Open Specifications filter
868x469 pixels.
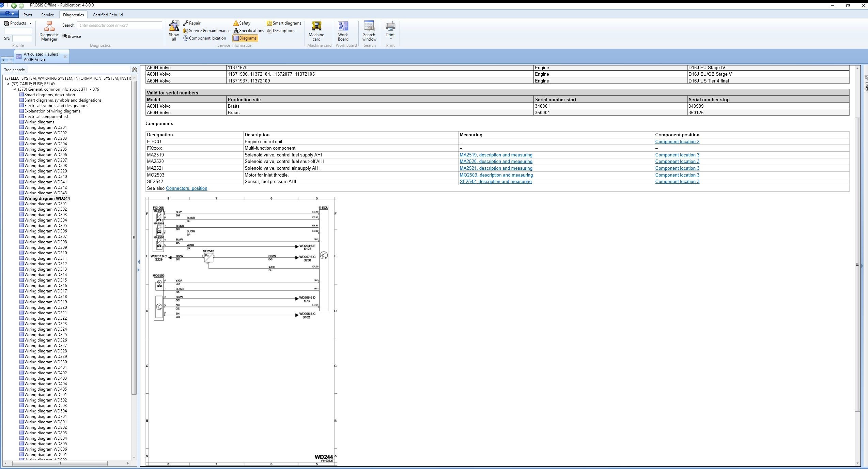pos(249,31)
